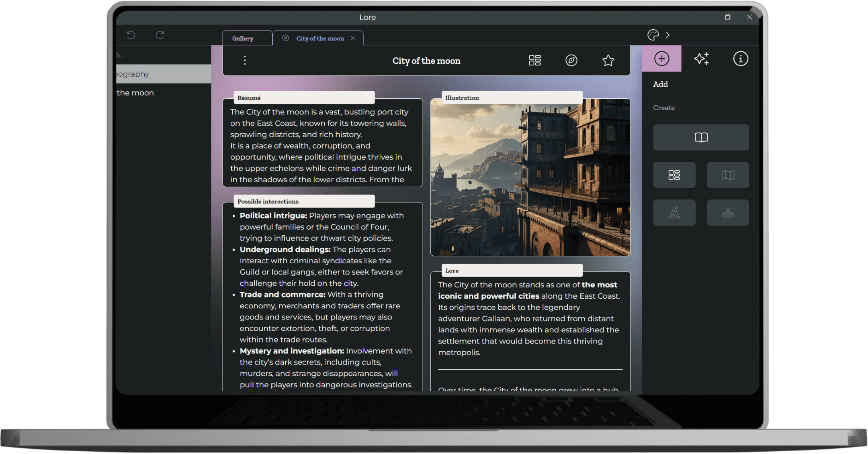Click the 'Add' panel heading
Screen dimensions: 868x454
pos(660,84)
